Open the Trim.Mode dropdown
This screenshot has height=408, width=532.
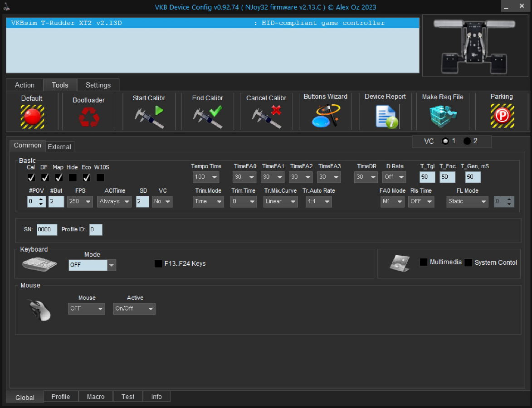point(208,201)
